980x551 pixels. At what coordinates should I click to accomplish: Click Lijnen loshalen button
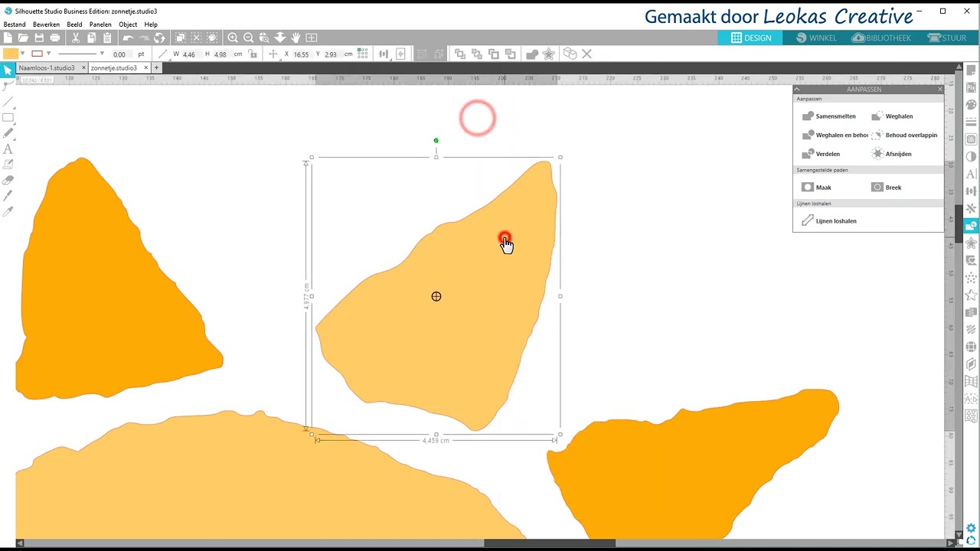[x=828, y=221]
